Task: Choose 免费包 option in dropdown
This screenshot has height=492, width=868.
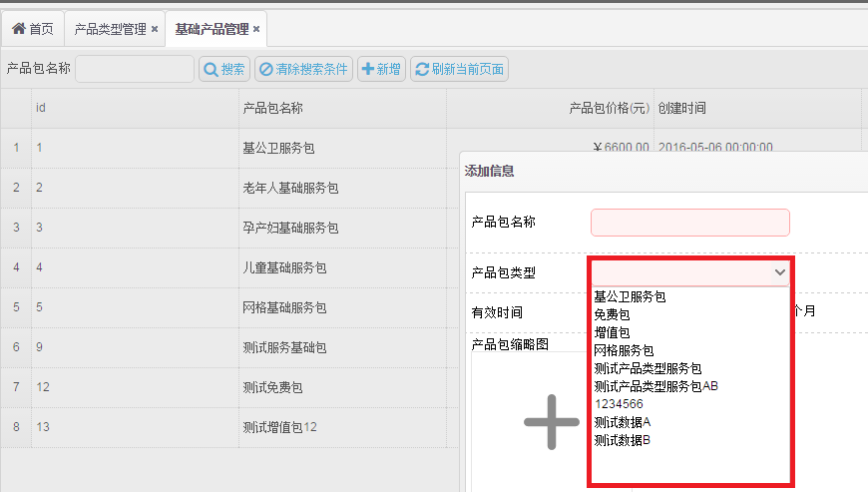Action: (x=612, y=314)
